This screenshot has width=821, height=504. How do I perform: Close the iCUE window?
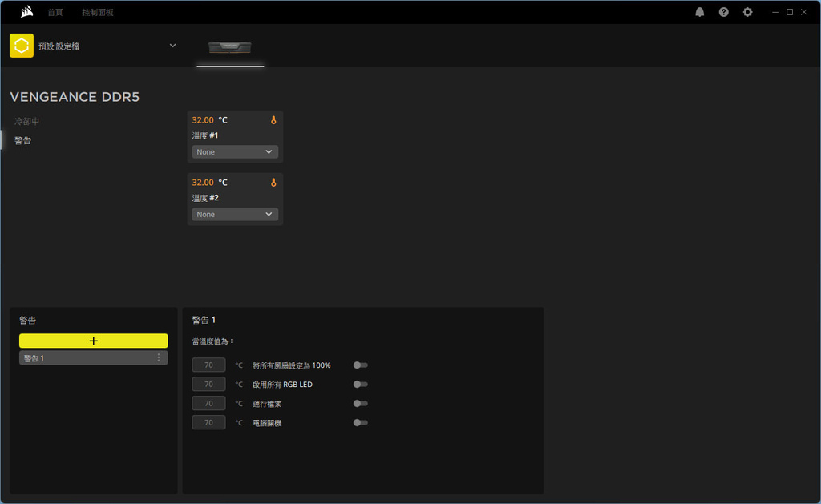[804, 12]
